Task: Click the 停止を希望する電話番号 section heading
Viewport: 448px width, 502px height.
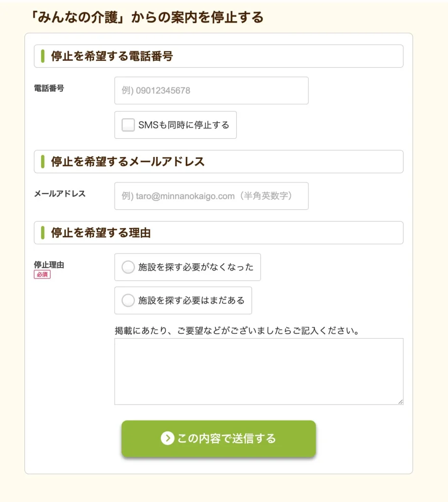Action: point(112,56)
